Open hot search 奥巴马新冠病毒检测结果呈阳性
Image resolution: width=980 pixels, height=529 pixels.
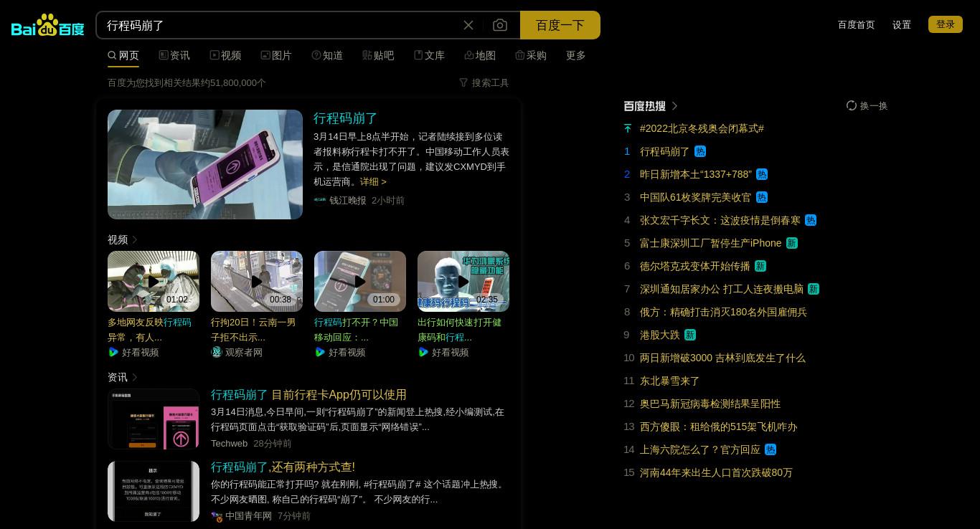[x=710, y=404]
